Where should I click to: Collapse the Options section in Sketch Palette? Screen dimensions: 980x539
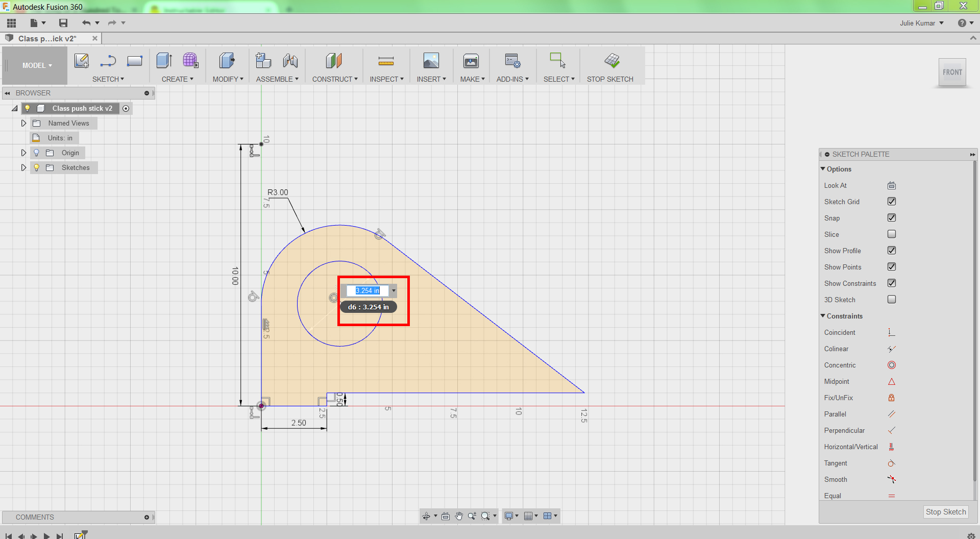(823, 169)
